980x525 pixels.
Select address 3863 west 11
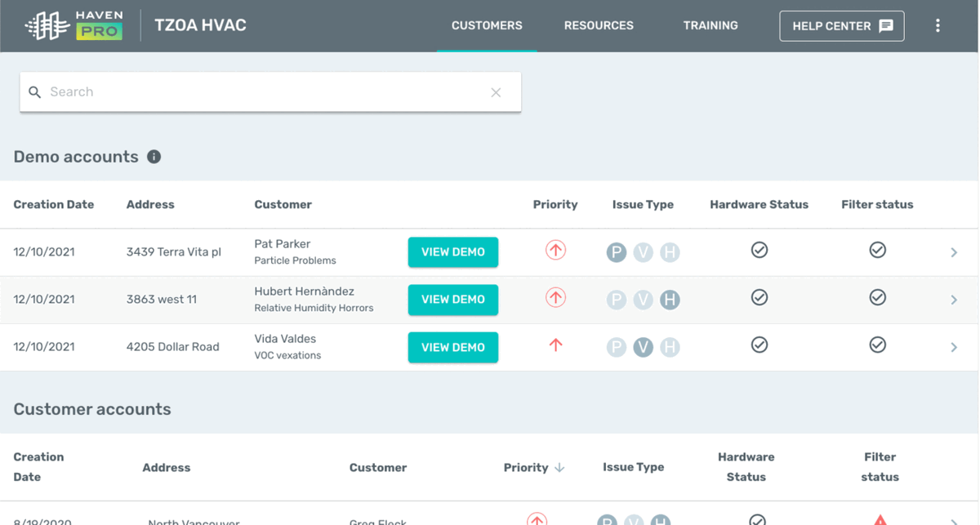pos(162,300)
